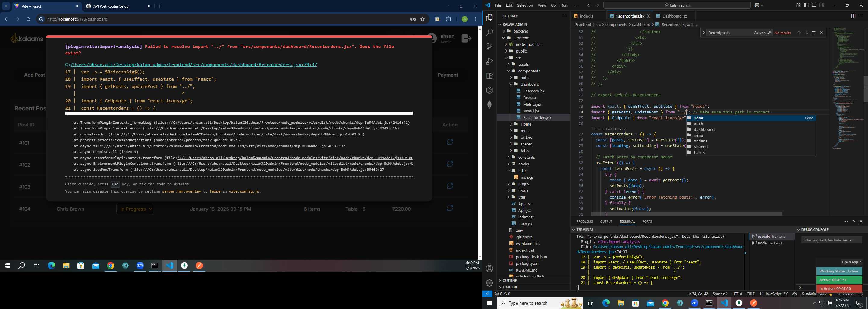Click the Open App button
The height and width of the screenshot is (309, 868).
[x=851, y=262]
